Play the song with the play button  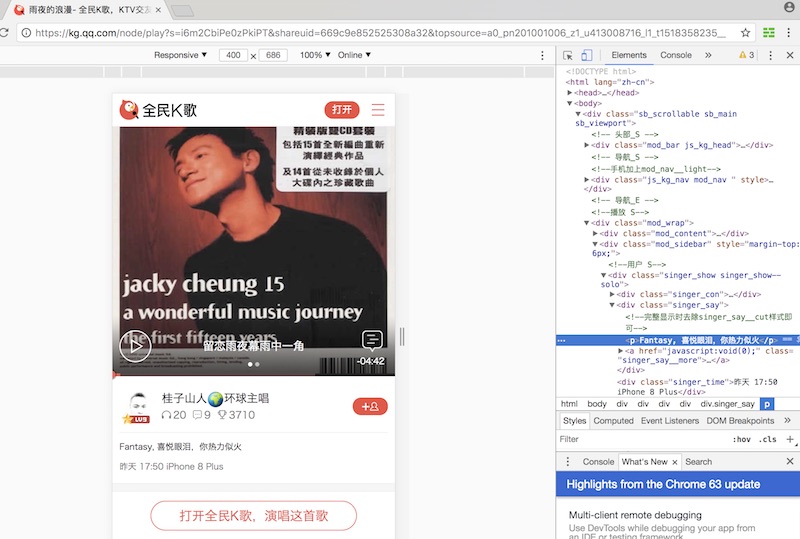click(135, 346)
